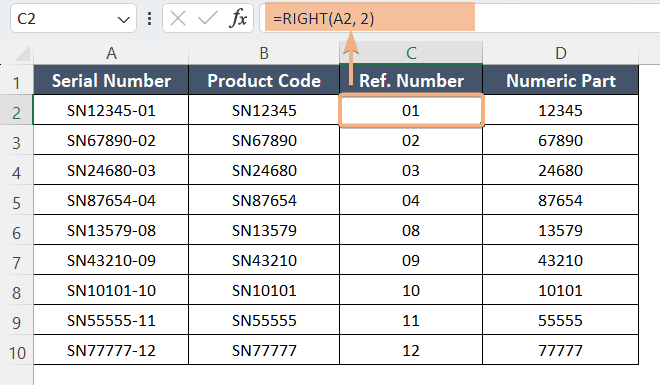Click cell containing SN55555-11

(x=111, y=320)
